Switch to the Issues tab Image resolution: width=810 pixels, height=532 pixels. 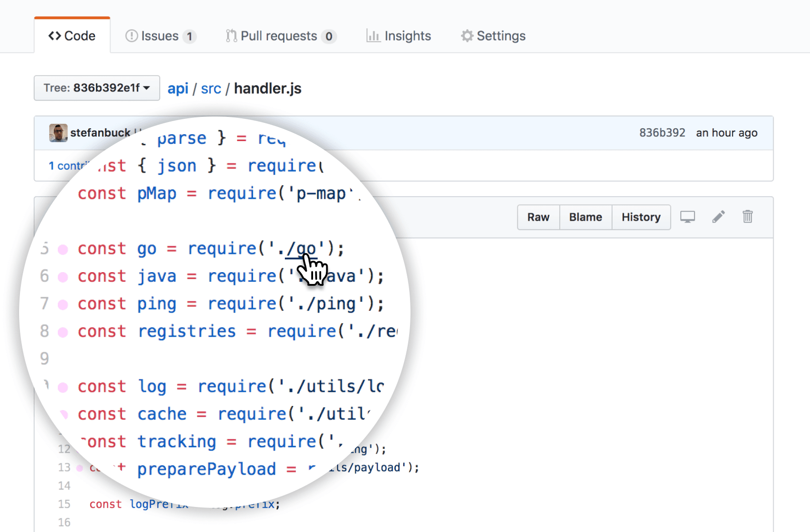click(160, 36)
